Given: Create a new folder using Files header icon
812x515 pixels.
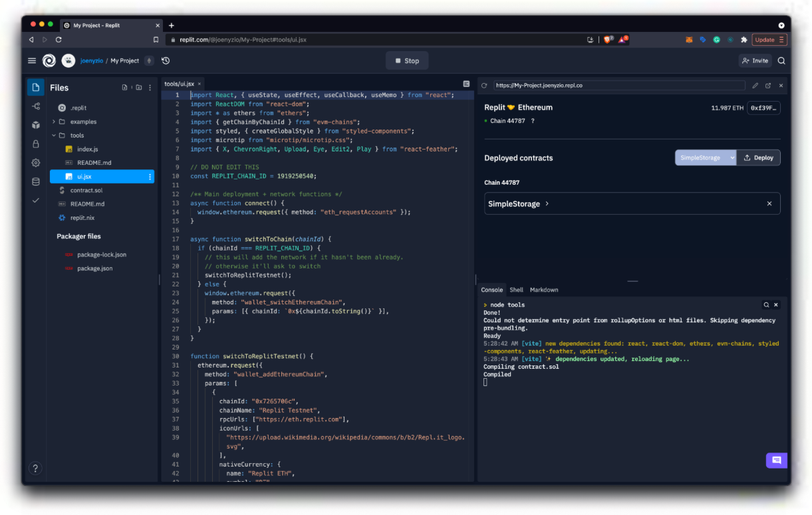Looking at the screenshot, I should [x=138, y=88].
